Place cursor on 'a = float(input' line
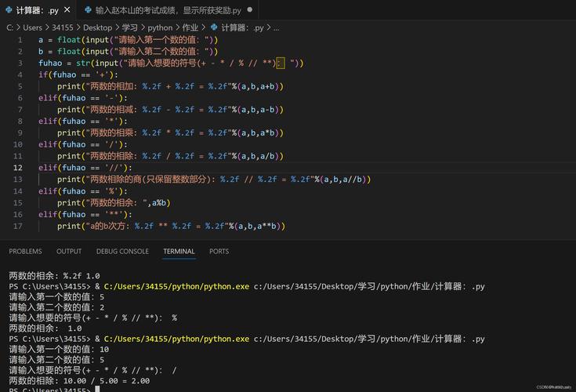Image resolution: width=576 pixels, height=392 pixels. tap(129, 40)
